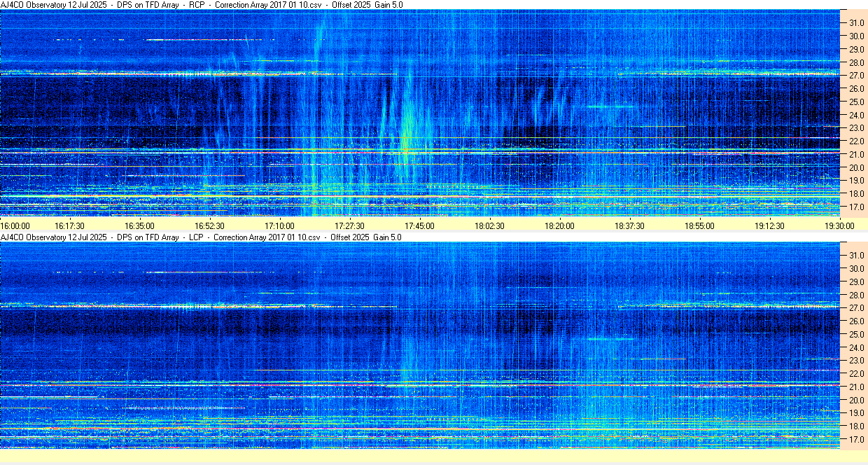
Task: Pick the 17:10:00 time tick label
Action: pyautogui.click(x=279, y=225)
